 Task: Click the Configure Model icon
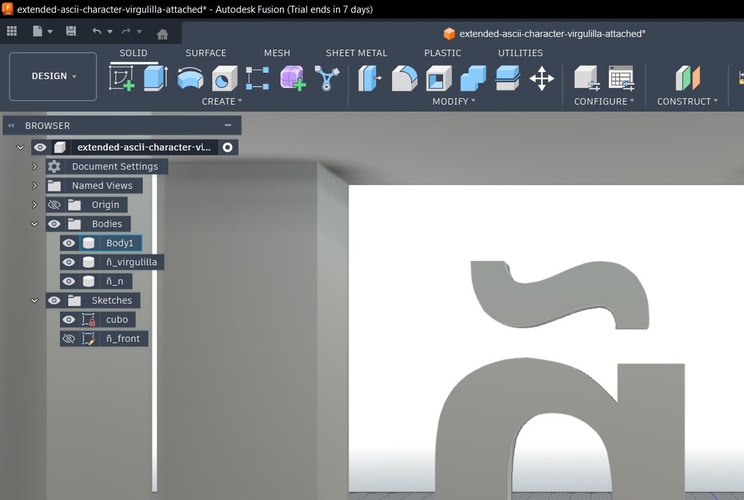point(587,78)
